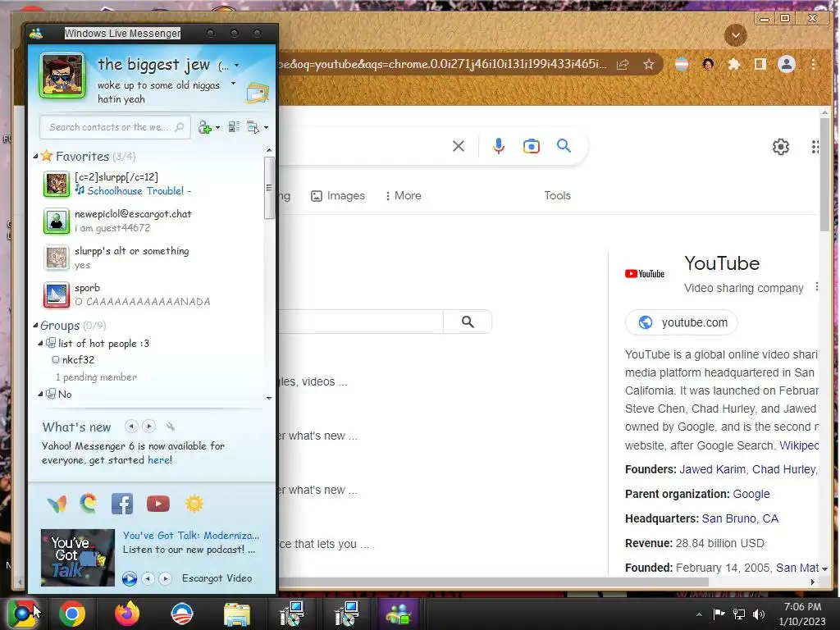
Task: Open Google search Tools
Action: tap(557, 195)
